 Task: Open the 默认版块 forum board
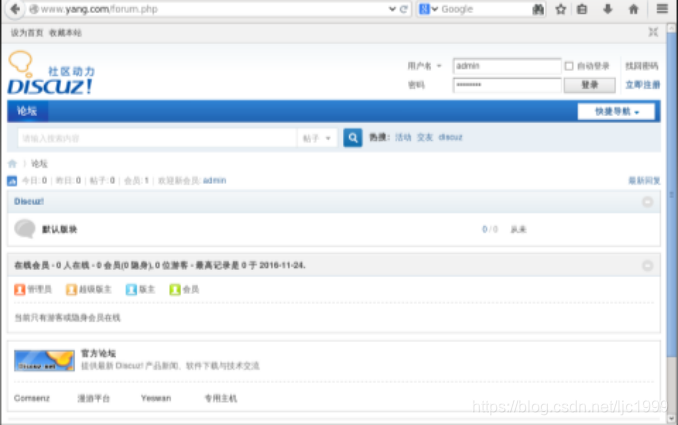coord(59,229)
